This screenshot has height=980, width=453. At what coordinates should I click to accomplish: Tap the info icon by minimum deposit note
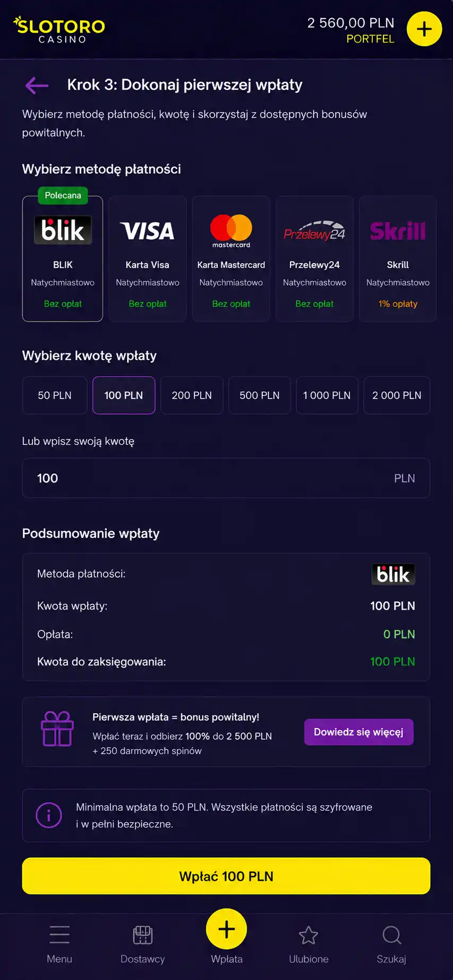pyautogui.click(x=49, y=815)
